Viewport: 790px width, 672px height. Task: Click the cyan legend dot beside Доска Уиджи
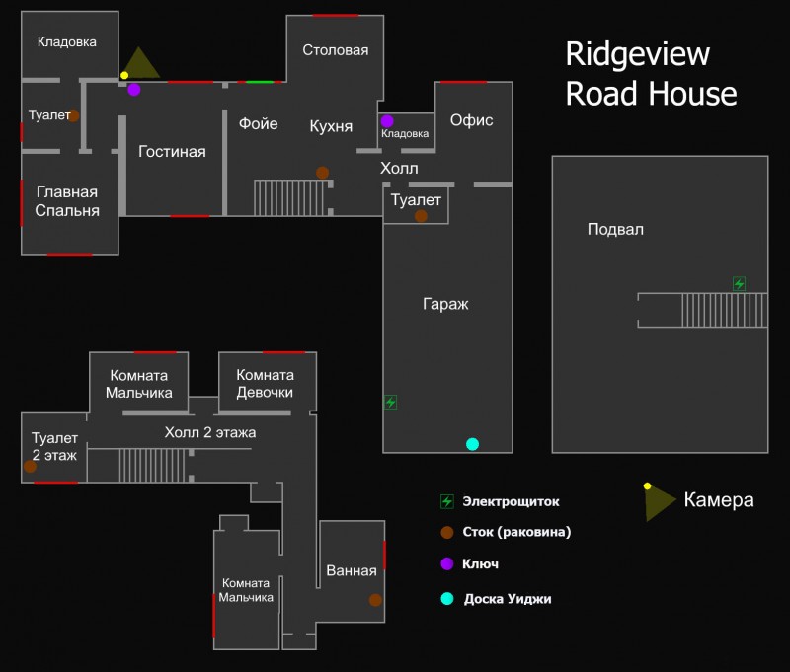[x=447, y=599]
